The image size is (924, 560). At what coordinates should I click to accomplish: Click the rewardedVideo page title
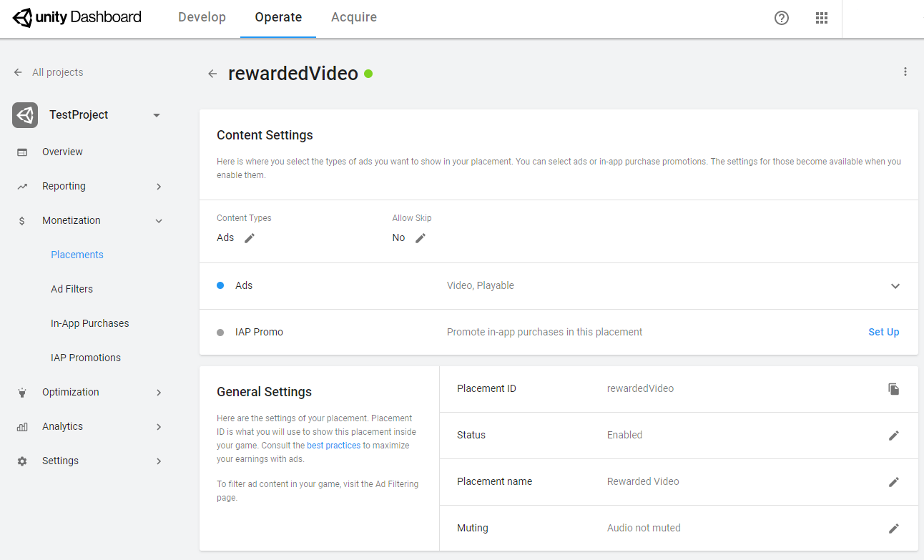(293, 73)
